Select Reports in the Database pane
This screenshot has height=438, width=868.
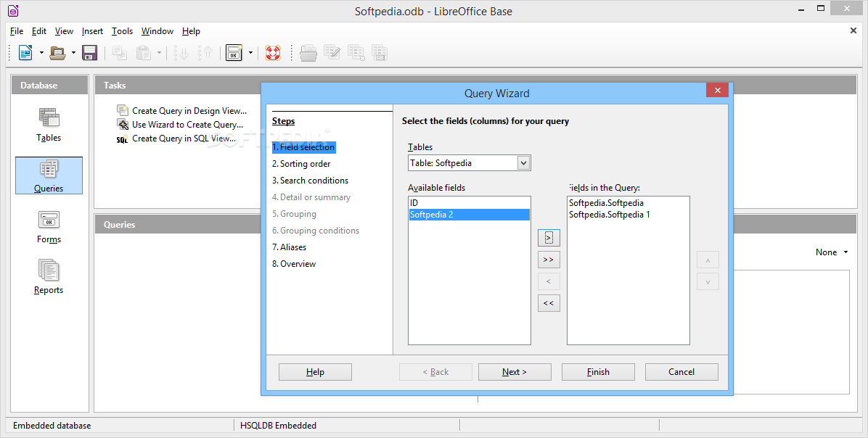[x=49, y=277]
